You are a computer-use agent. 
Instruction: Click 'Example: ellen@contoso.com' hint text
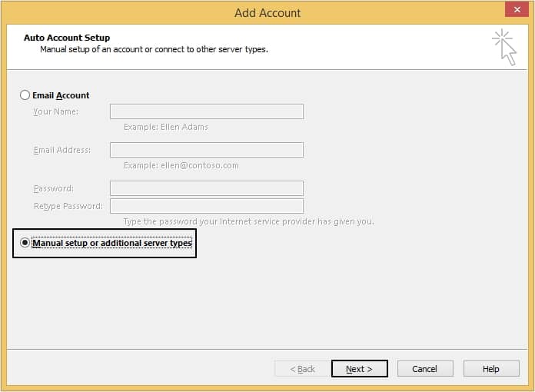(181, 165)
